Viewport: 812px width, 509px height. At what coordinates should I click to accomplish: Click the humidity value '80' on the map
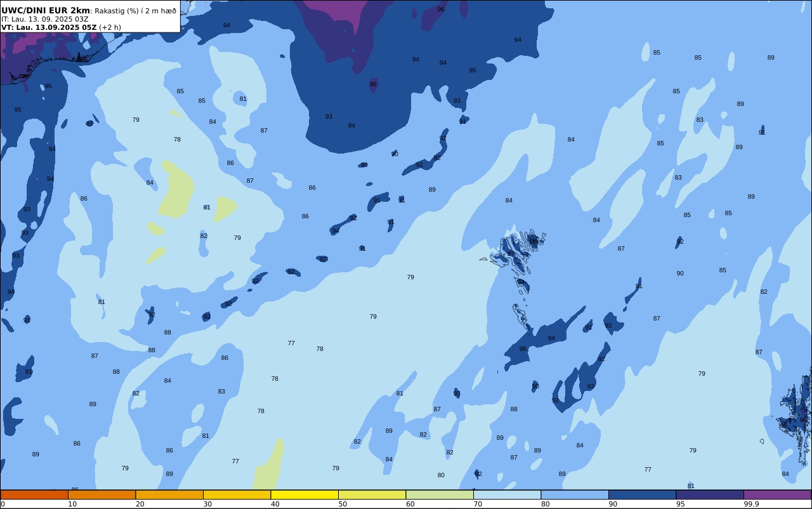(x=441, y=475)
